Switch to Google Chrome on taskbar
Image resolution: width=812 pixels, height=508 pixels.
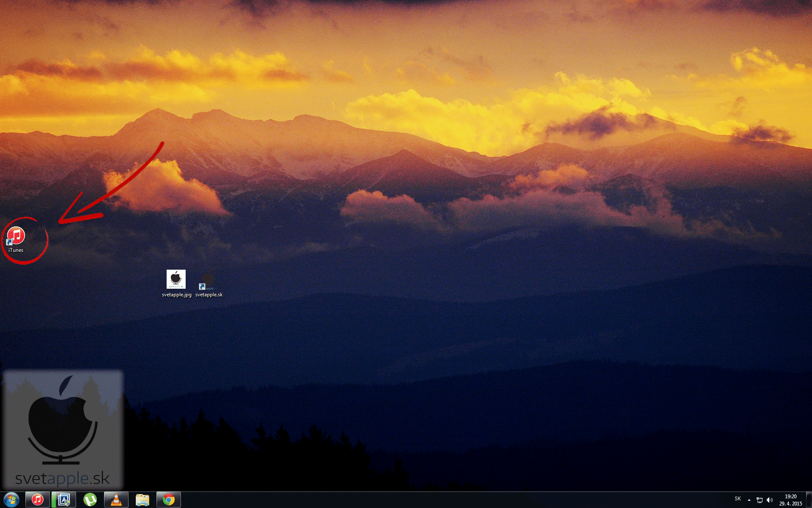tap(169, 500)
